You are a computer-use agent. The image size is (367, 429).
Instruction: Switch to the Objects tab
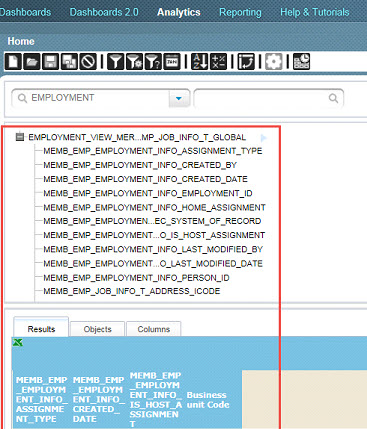tap(98, 329)
